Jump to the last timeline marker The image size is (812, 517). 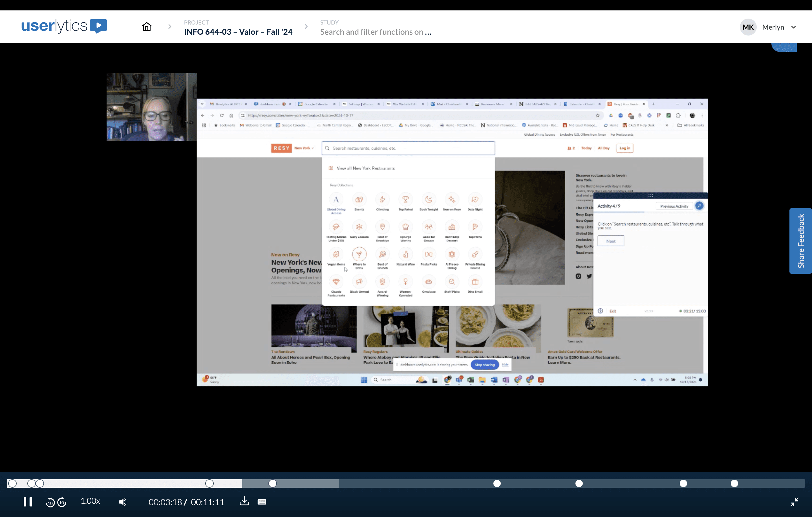(734, 484)
